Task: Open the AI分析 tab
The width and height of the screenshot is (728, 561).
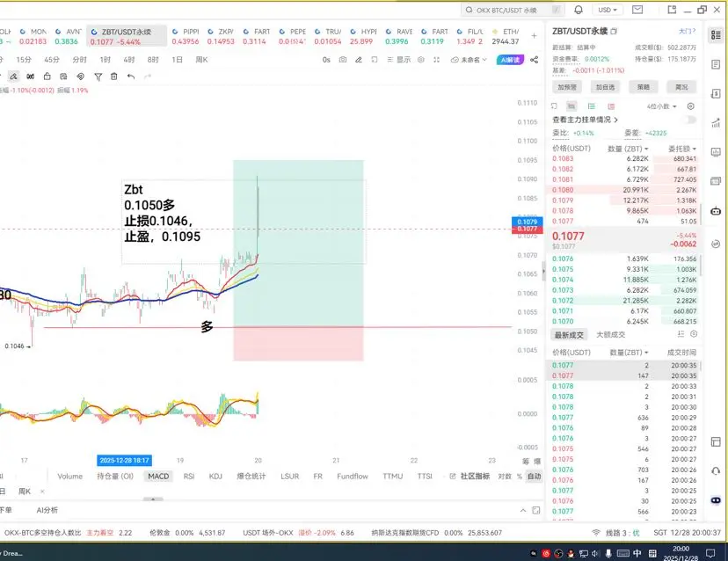Action: point(47,510)
